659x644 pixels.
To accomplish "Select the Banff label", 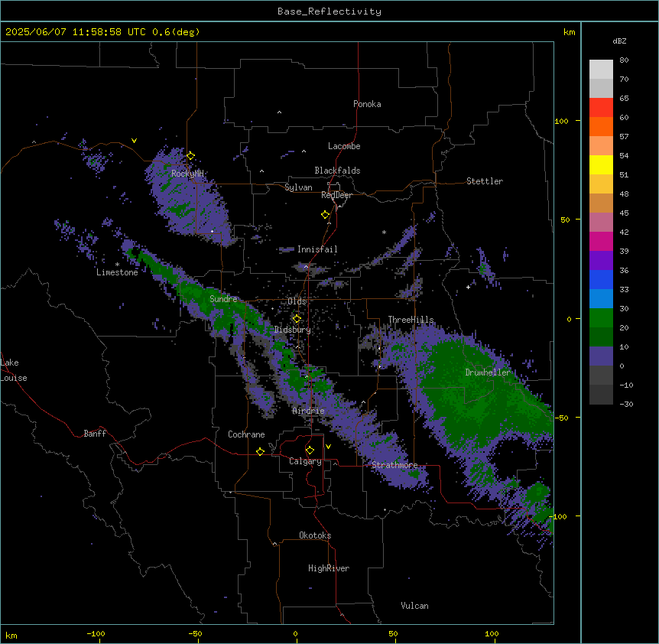I will coord(95,434).
